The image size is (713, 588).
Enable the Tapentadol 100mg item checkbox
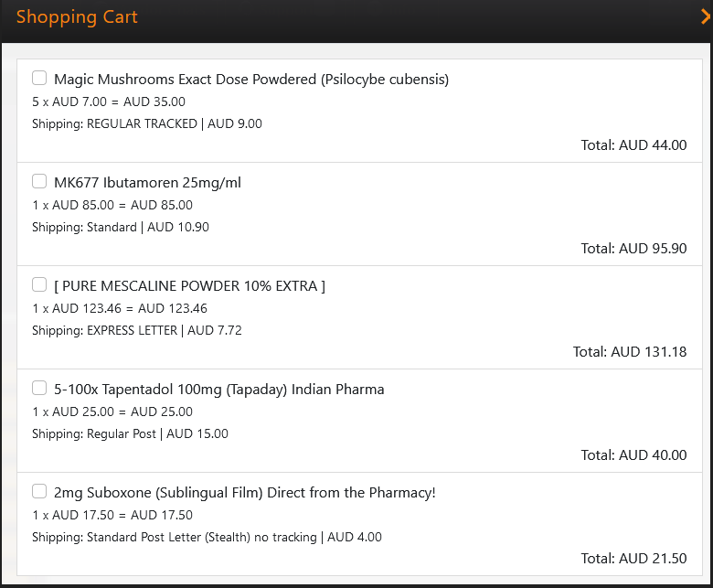39,388
